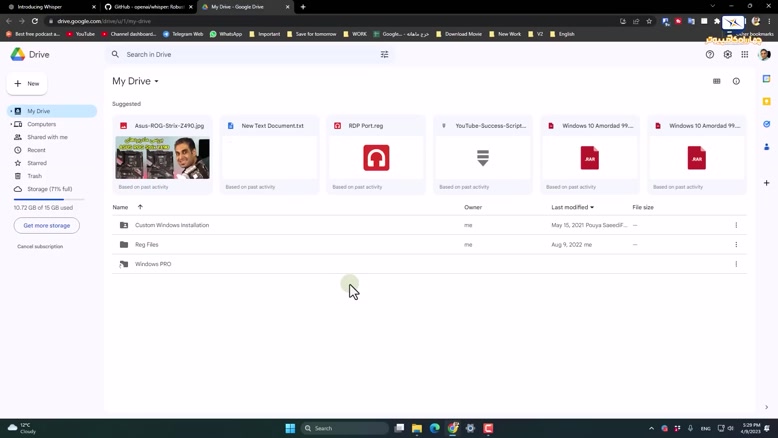The height and width of the screenshot is (438, 778).
Task: Open Last modified sort dropdown
Action: (592, 207)
